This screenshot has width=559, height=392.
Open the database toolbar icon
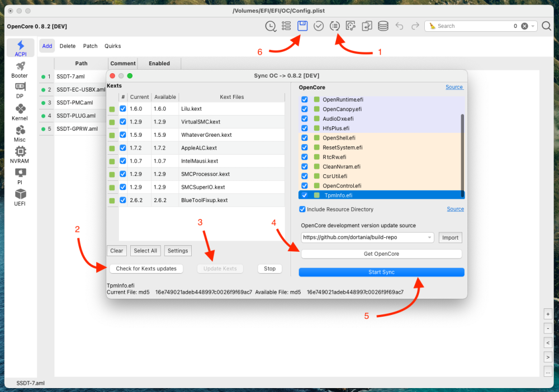383,26
